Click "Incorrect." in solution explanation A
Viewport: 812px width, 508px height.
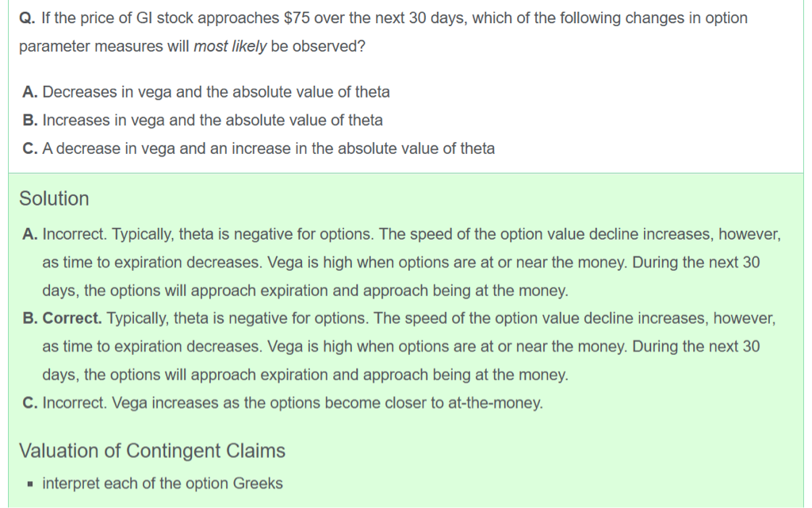[75, 235]
